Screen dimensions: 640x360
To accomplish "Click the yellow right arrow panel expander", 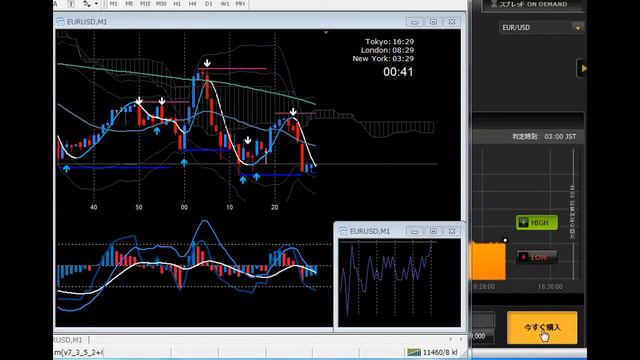I will (x=583, y=69).
